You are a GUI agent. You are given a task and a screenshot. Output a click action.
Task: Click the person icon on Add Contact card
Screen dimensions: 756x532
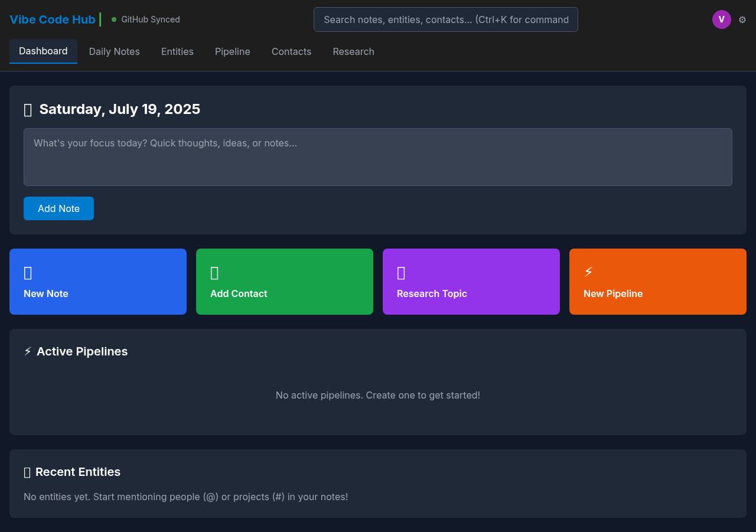click(x=214, y=273)
